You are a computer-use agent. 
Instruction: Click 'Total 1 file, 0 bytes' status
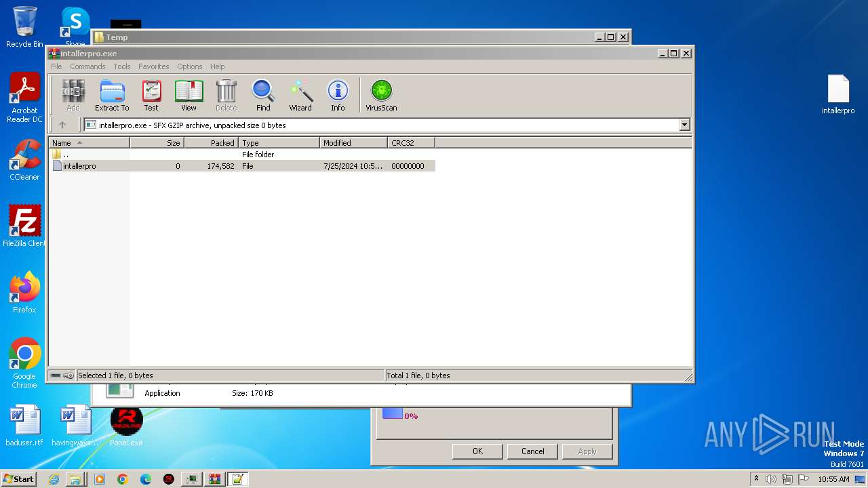point(418,375)
